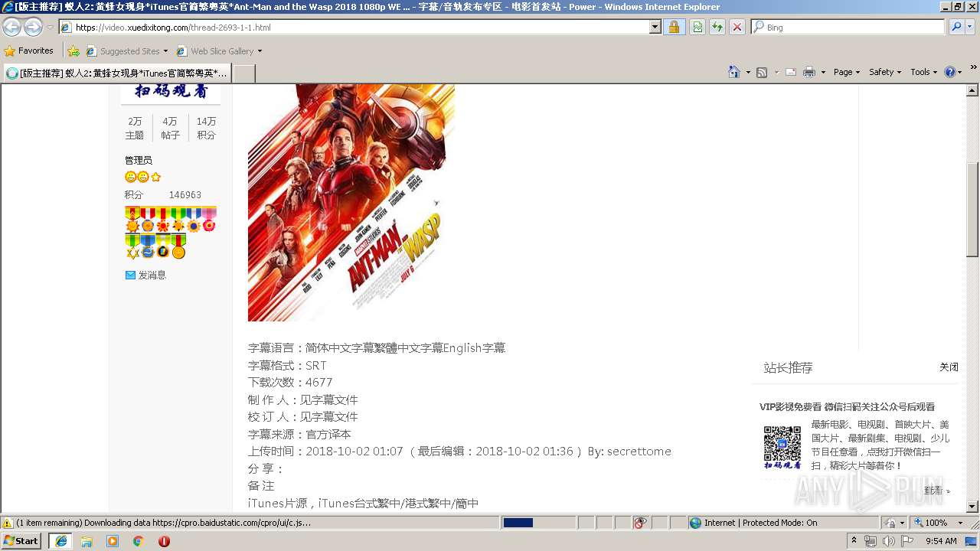Open the Tools menu
This screenshot has width=980, height=551.
click(x=923, y=72)
